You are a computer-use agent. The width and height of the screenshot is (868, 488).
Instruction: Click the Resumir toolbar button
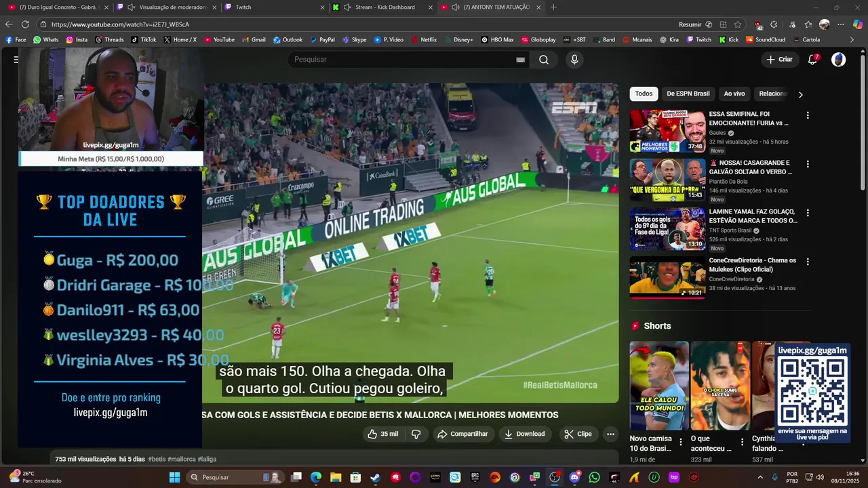click(x=696, y=24)
